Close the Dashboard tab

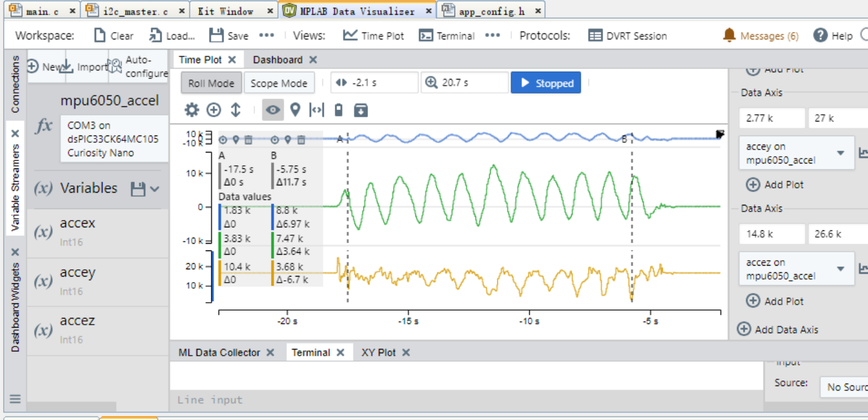pos(313,60)
